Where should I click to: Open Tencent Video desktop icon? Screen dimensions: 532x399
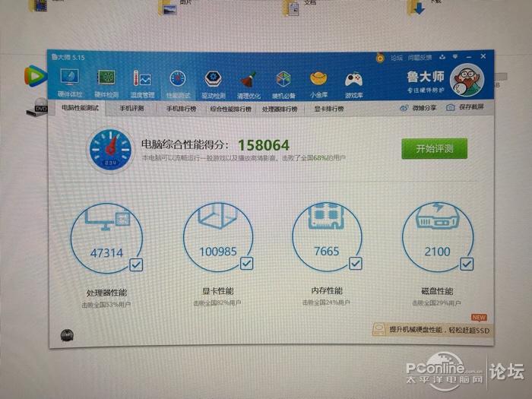[35, 76]
